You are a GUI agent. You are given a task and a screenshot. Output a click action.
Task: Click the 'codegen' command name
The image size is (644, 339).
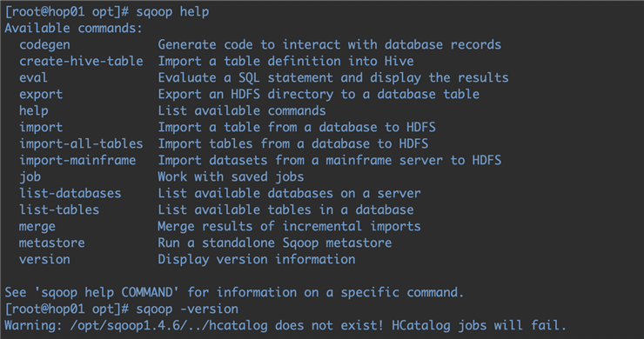pos(44,44)
